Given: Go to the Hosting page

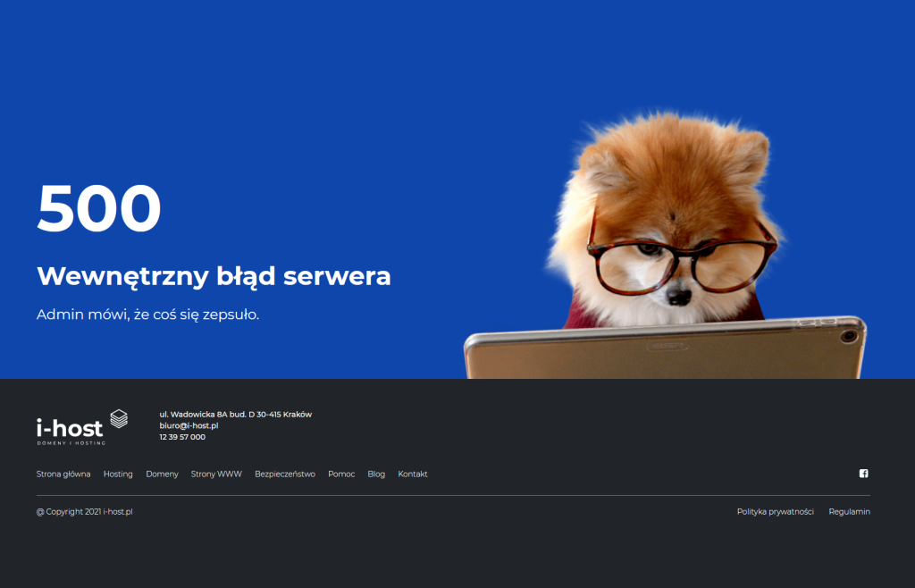Looking at the screenshot, I should [118, 475].
